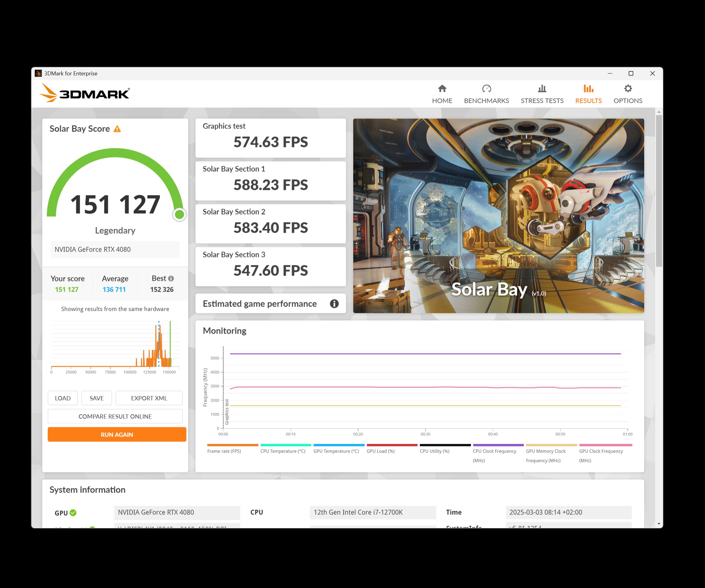Maximize the 3DMark window
This screenshot has height=588, width=705.
pos(631,73)
